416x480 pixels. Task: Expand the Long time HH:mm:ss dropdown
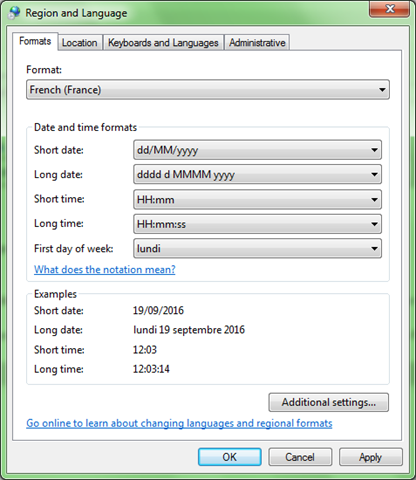[257, 224]
